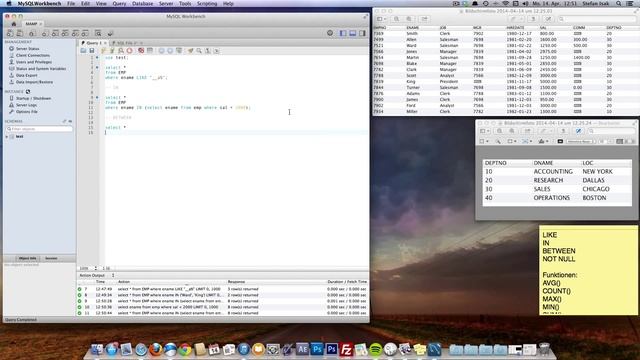The width and height of the screenshot is (640, 360).
Task: Click the search table data icon
Action: tap(98, 33)
